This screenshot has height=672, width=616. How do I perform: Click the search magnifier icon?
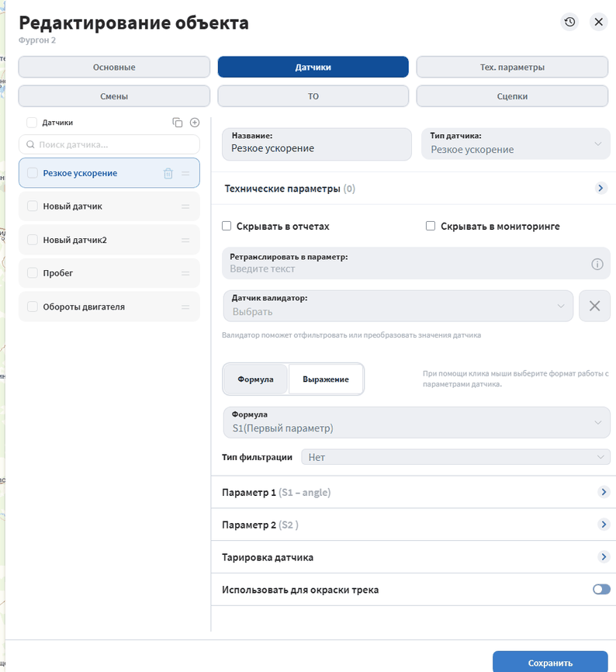click(30, 144)
